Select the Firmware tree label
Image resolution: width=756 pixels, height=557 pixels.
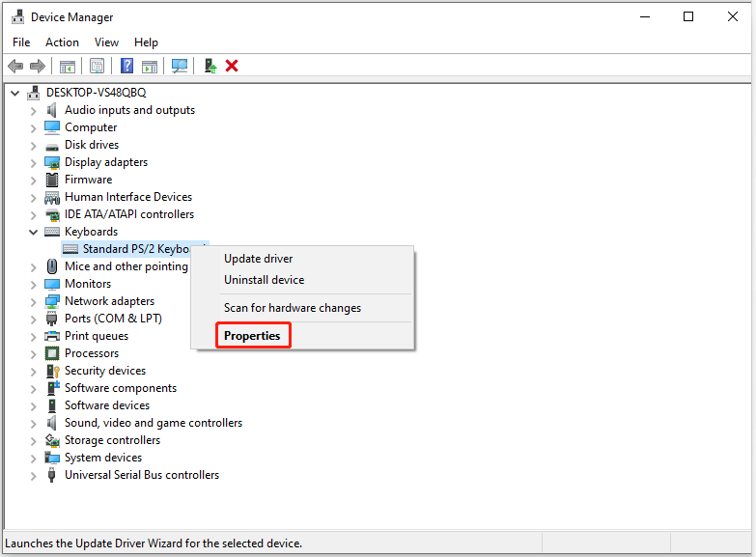(88, 180)
